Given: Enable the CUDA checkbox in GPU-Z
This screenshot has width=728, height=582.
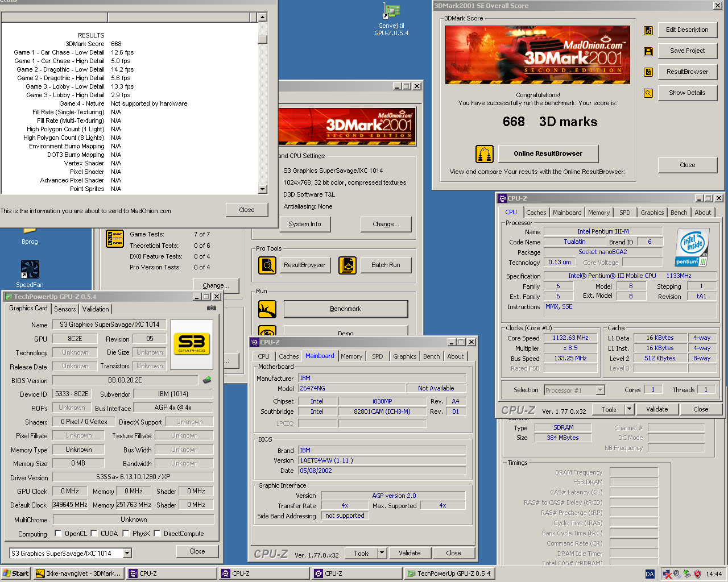Looking at the screenshot, I should [94, 534].
